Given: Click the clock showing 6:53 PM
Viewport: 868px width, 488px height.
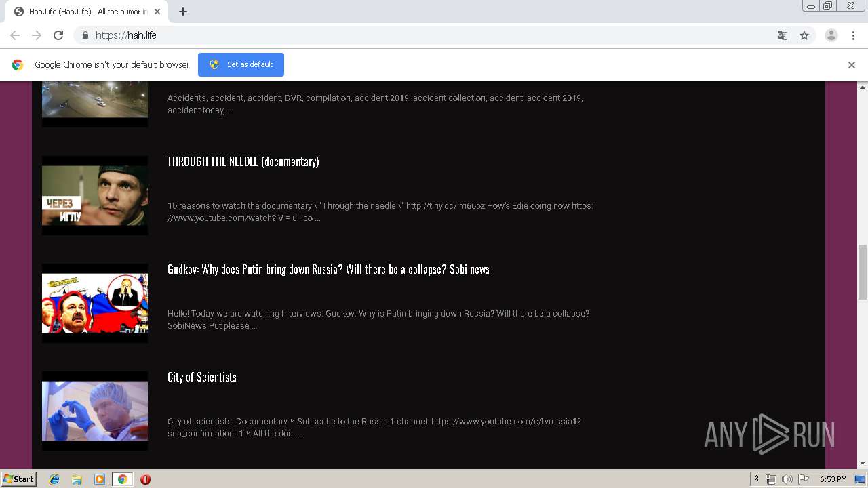Looking at the screenshot, I should [833, 479].
